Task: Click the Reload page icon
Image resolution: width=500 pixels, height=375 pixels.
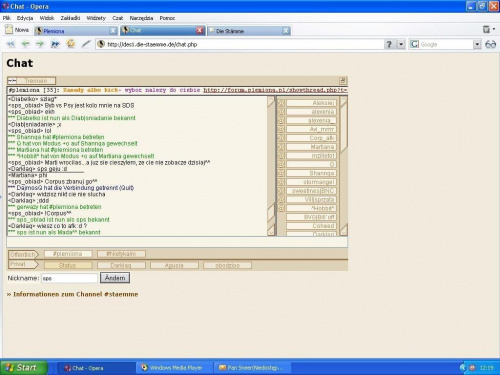Action: (70, 44)
